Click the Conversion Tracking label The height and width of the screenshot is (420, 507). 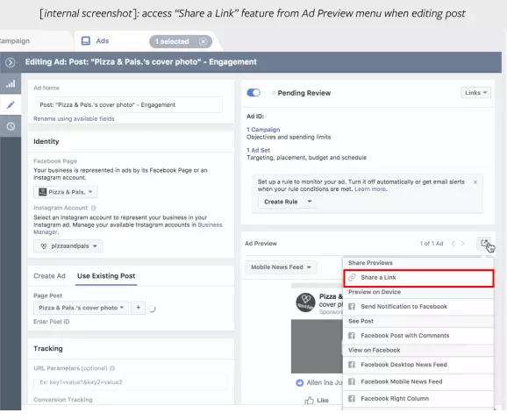point(63,400)
